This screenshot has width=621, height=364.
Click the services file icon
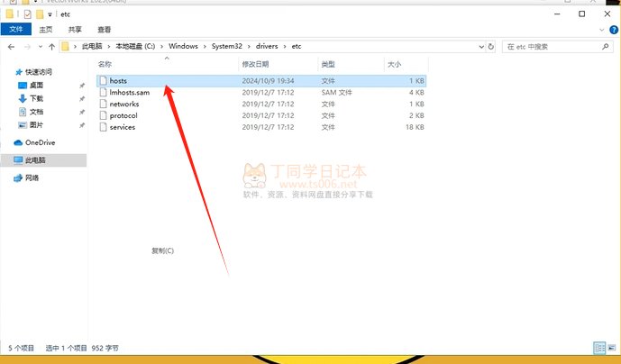click(x=103, y=127)
